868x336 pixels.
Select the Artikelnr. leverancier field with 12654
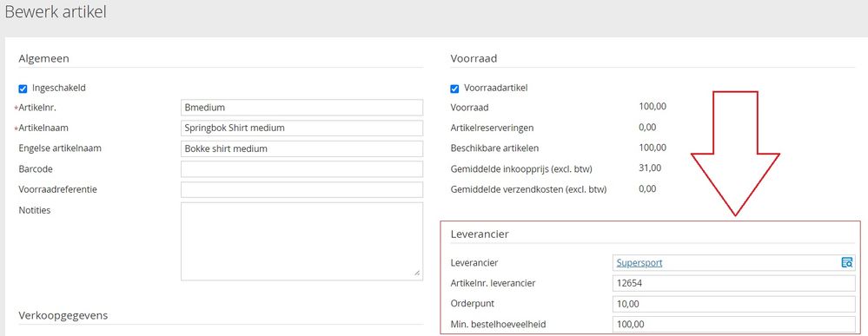[x=734, y=283]
